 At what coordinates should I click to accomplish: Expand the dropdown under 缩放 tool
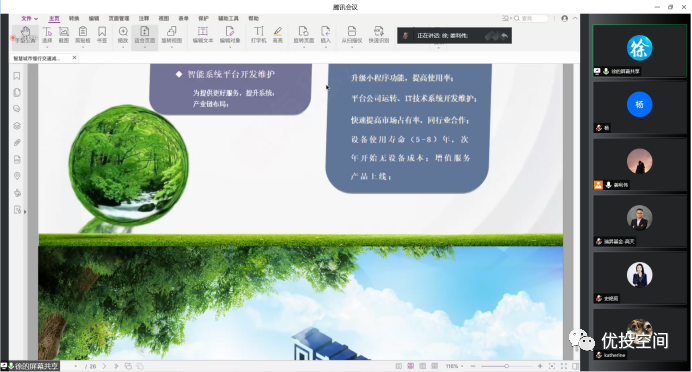pyautogui.click(x=123, y=46)
